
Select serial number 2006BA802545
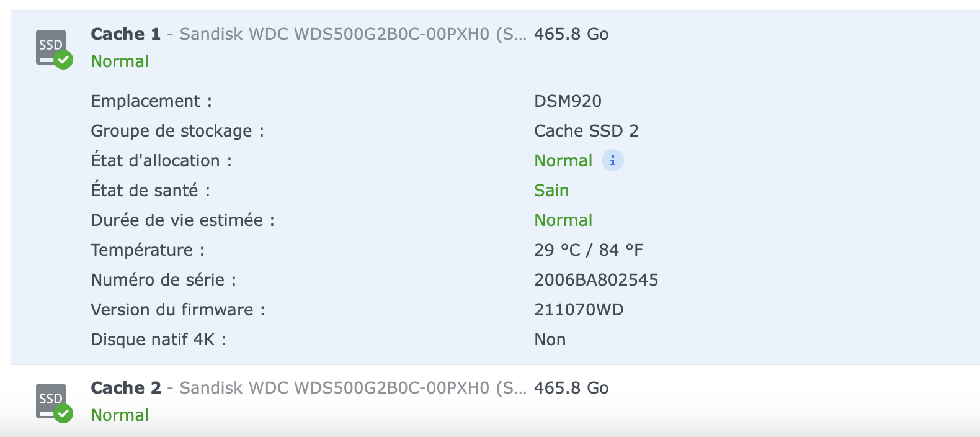[x=596, y=280]
